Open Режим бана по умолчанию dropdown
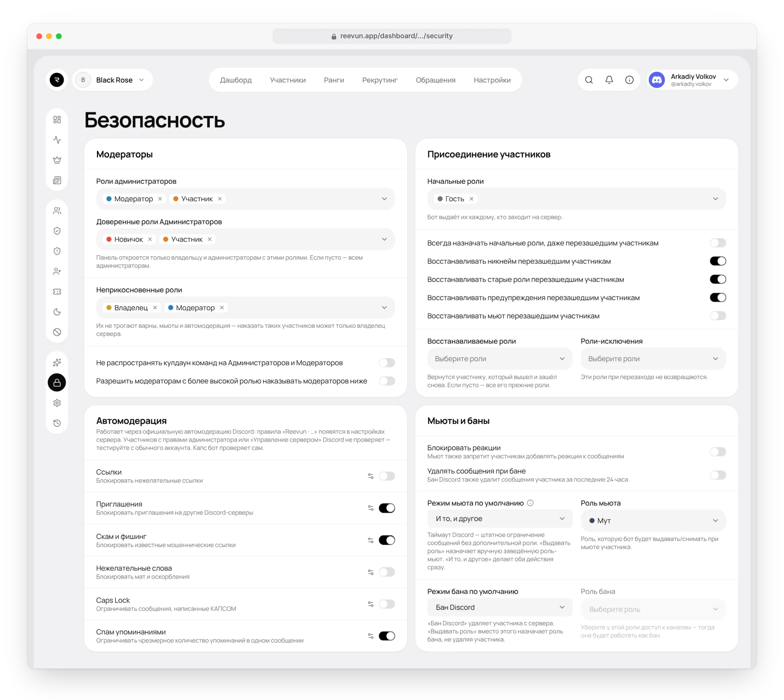 coord(499,607)
